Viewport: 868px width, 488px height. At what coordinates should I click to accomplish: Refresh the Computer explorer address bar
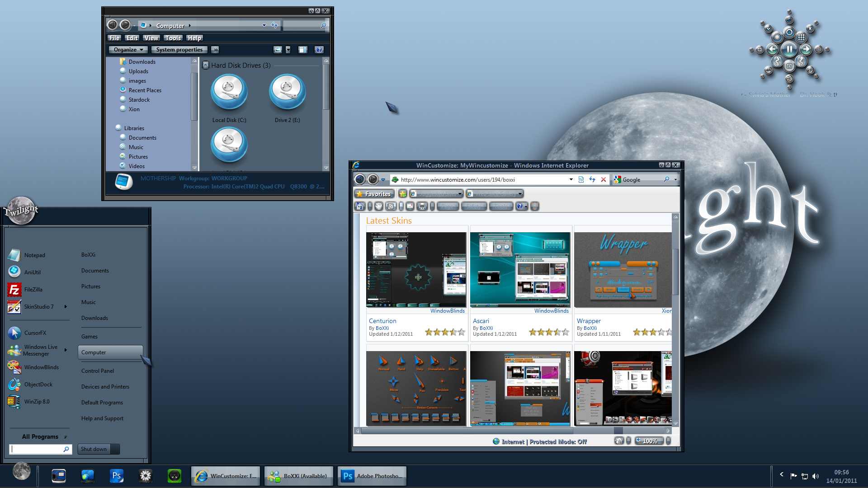click(x=274, y=25)
